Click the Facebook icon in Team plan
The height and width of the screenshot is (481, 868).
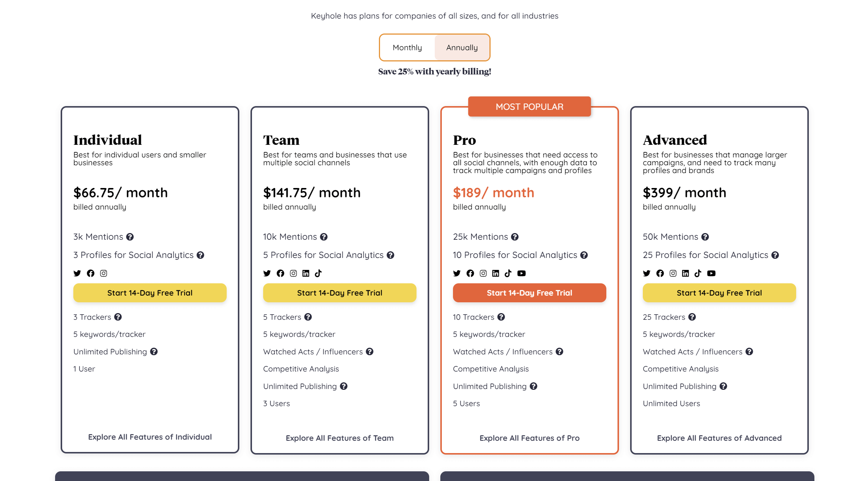pos(280,273)
